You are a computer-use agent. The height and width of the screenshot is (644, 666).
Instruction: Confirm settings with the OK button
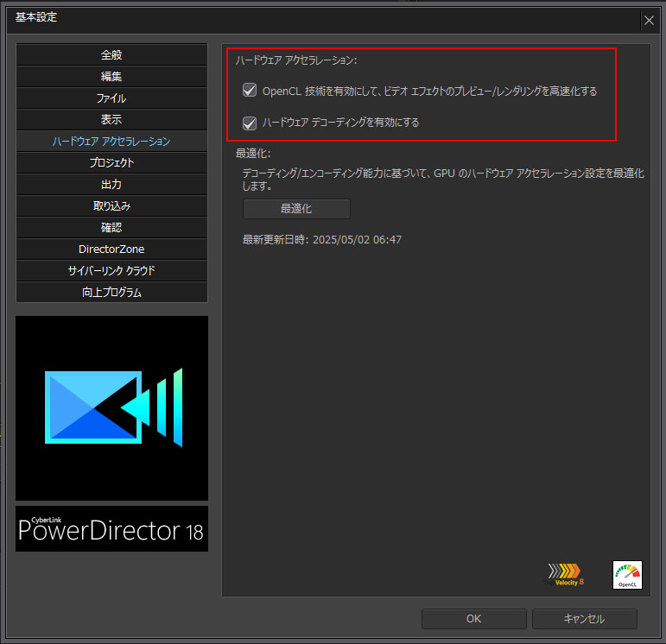(x=474, y=619)
